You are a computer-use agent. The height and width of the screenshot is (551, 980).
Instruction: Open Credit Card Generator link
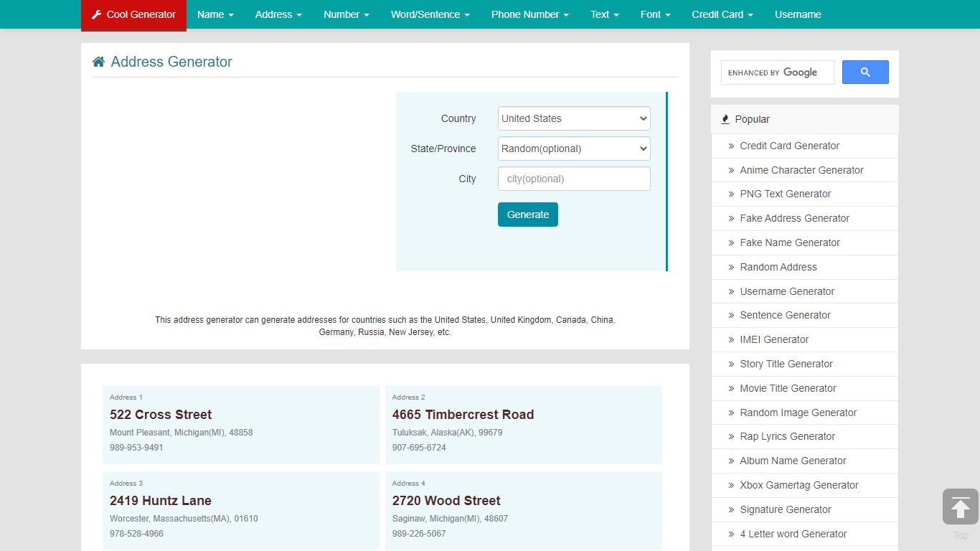[789, 146]
